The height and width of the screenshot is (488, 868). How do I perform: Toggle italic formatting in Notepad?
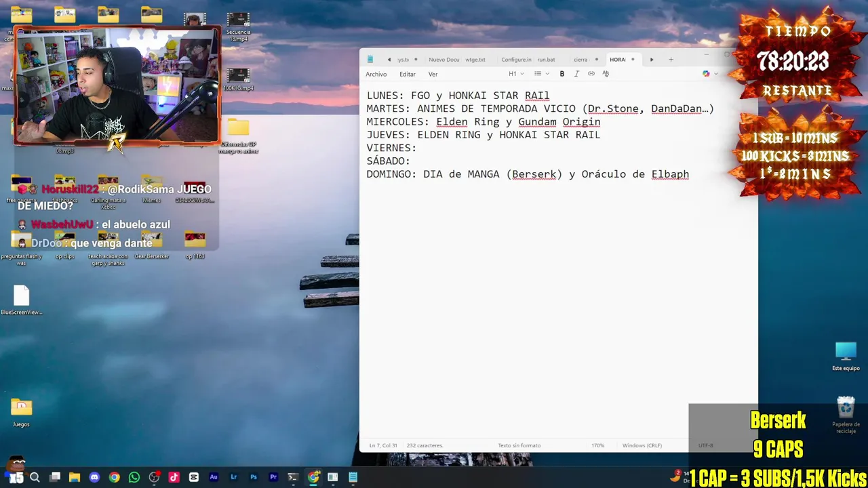pyautogui.click(x=576, y=74)
